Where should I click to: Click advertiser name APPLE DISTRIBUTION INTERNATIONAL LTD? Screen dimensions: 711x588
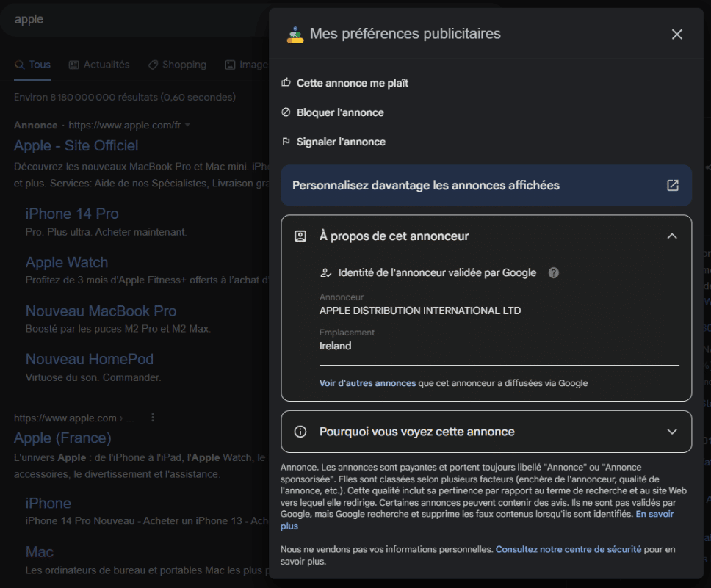coord(420,311)
